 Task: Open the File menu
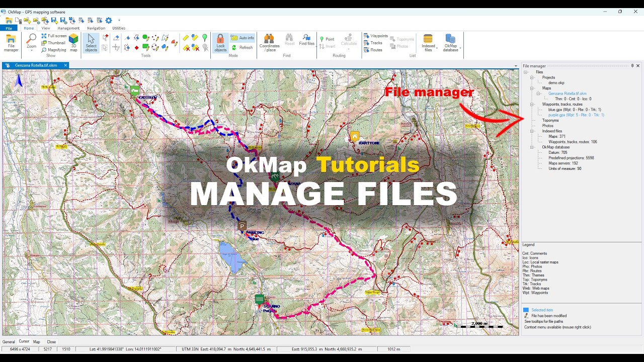9,28
